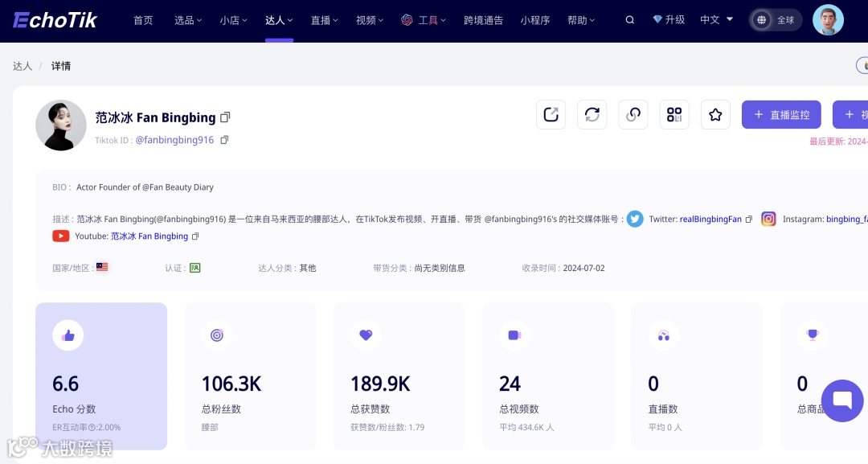Click the video icon above 总视频数
The image size is (868, 464).
(x=515, y=335)
